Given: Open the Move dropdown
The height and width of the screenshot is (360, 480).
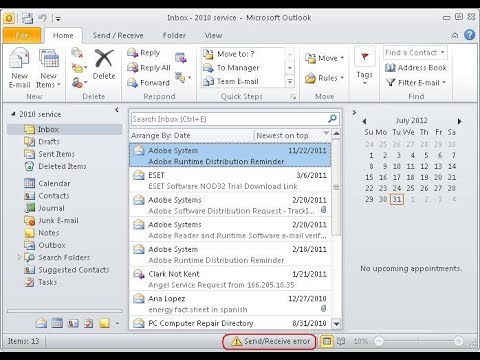Looking at the screenshot, I should point(324,58).
